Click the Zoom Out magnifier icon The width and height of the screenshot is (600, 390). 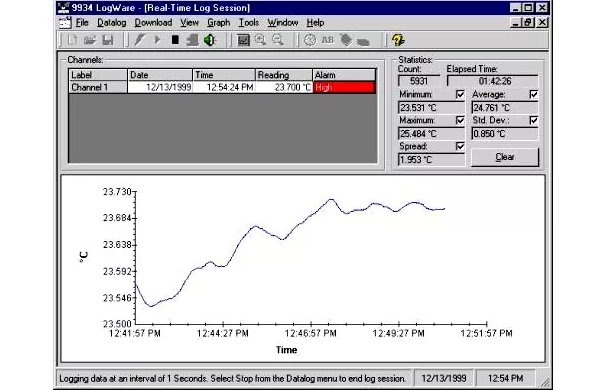click(278, 40)
